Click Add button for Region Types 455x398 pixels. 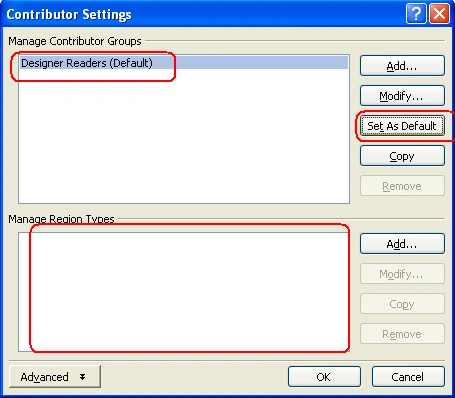(402, 244)
